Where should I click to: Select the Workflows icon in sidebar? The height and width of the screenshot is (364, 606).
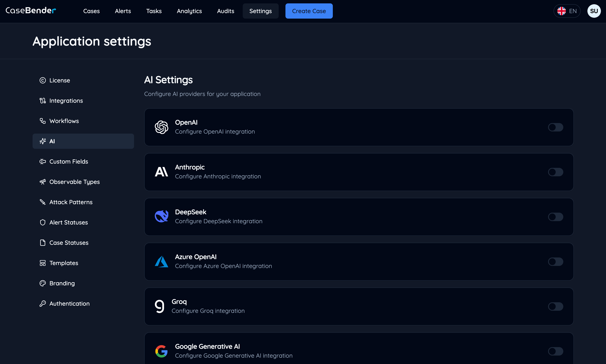point(43,121)
